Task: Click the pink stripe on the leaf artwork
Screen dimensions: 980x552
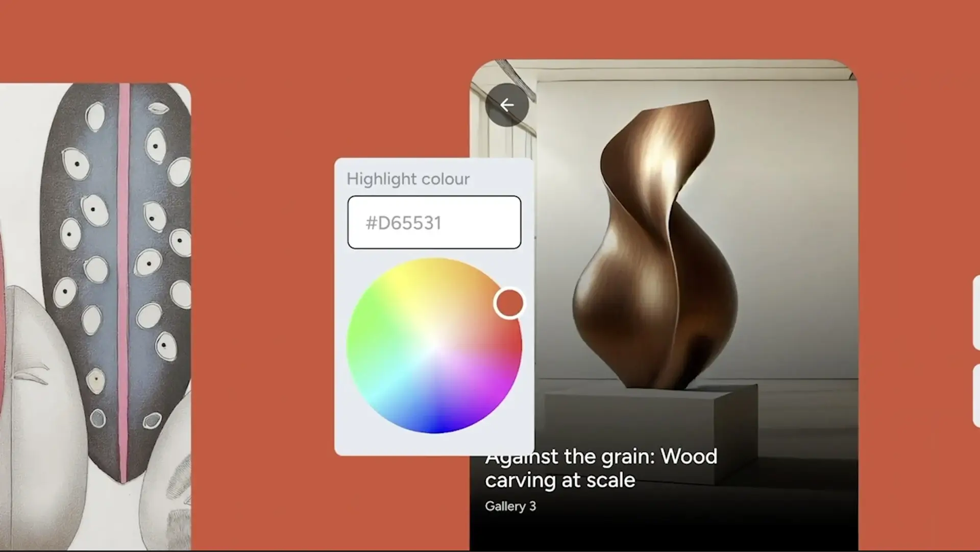Action: (x=124, y=281)
